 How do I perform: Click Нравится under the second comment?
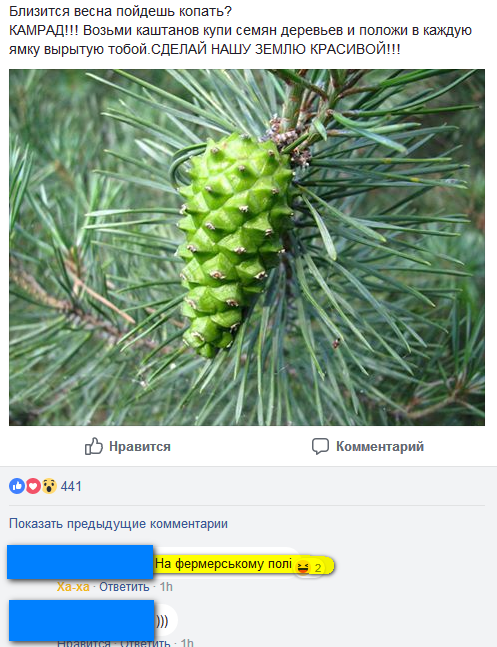click(84, 642)
